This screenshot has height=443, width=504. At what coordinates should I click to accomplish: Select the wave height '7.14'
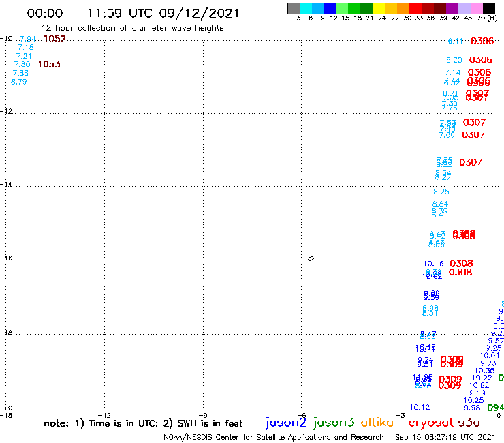click(x=452, y=72)
